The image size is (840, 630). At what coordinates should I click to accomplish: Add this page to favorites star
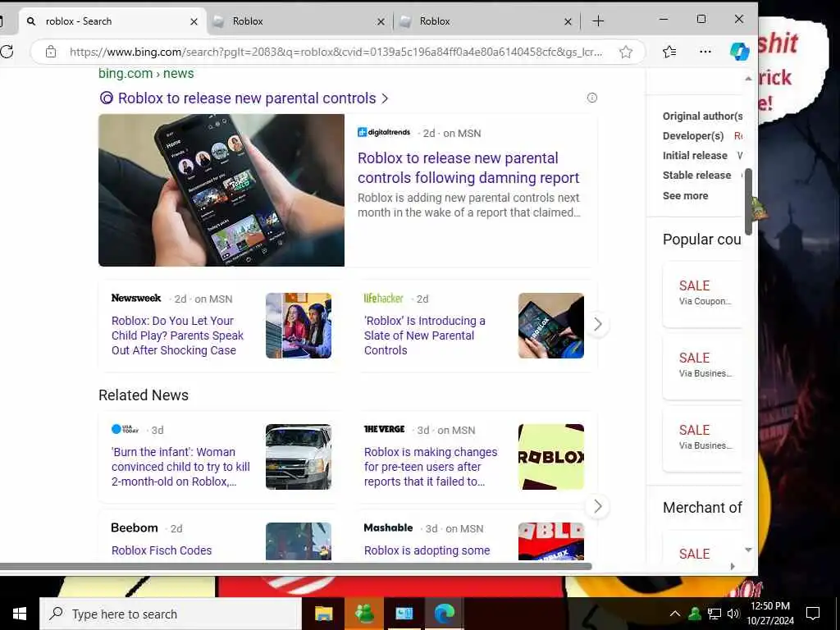(x=626, y=52)
